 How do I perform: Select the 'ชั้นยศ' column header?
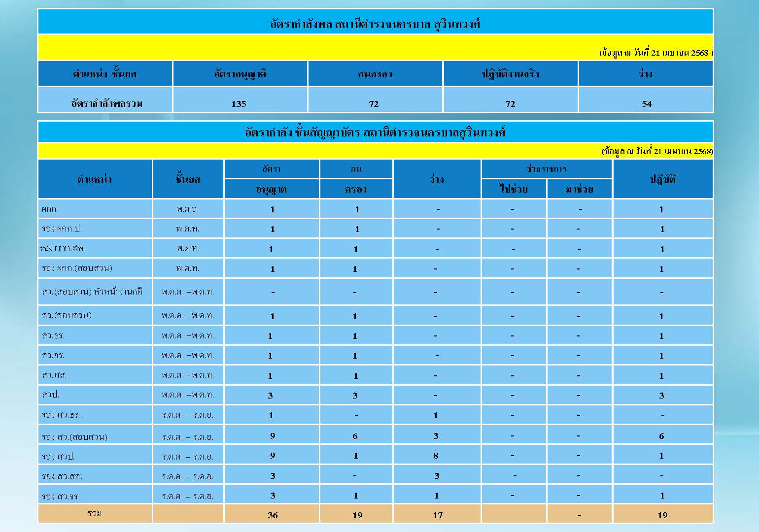pos(188,179)
